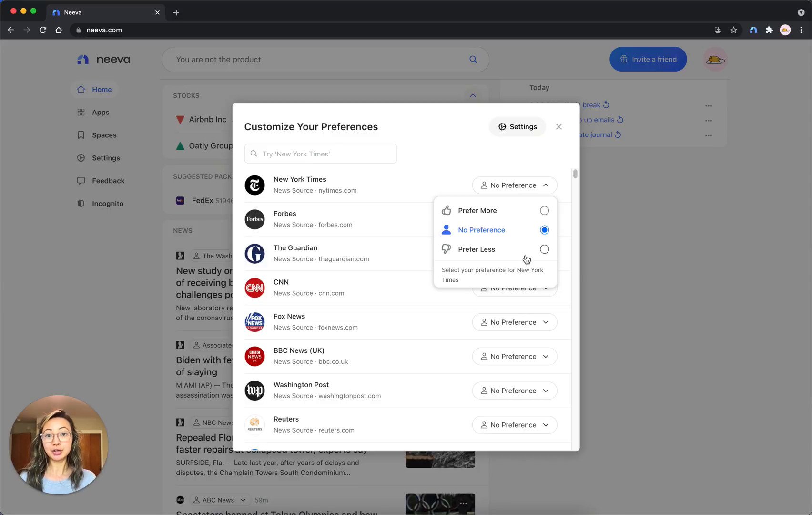Click the New York Times logo icon
This screenshot has width=812, height=515.
(x=254, y=185)
